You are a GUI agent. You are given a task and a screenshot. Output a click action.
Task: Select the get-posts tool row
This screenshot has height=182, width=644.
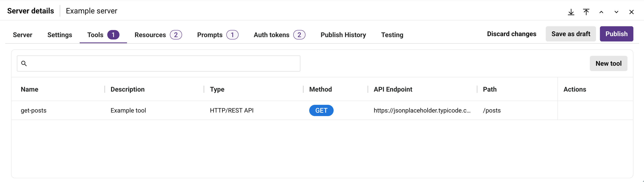322,110
